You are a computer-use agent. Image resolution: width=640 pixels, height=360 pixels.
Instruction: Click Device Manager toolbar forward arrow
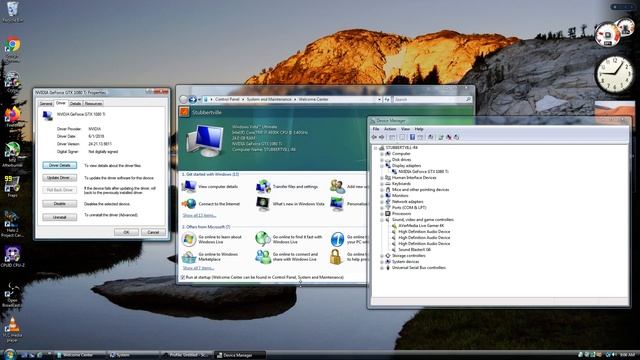point(382,137)
